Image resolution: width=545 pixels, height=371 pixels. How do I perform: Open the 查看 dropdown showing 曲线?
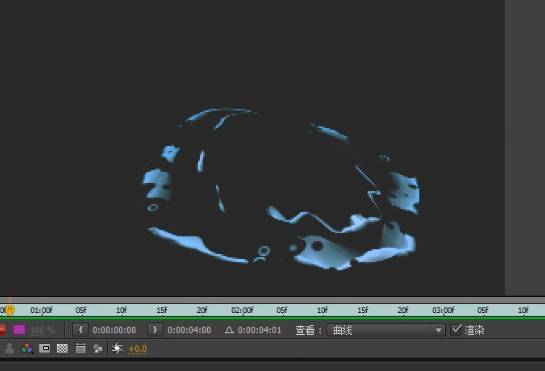point(386,330)
